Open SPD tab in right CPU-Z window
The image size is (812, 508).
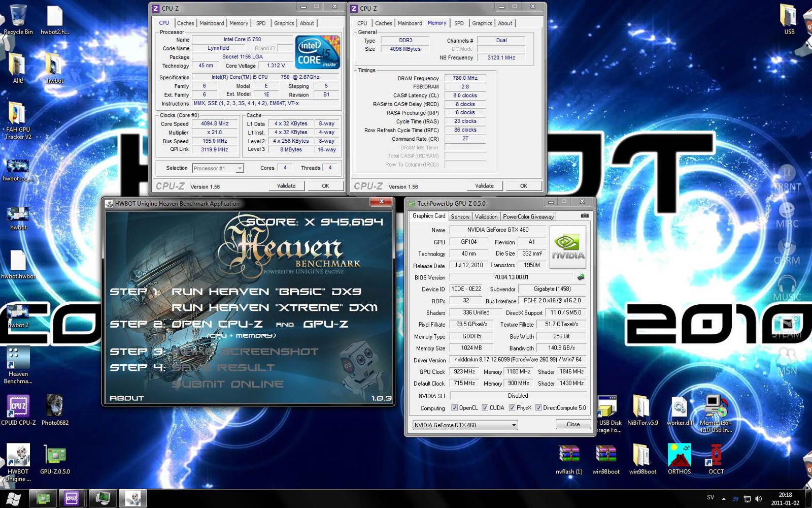[x=459, y=23]
